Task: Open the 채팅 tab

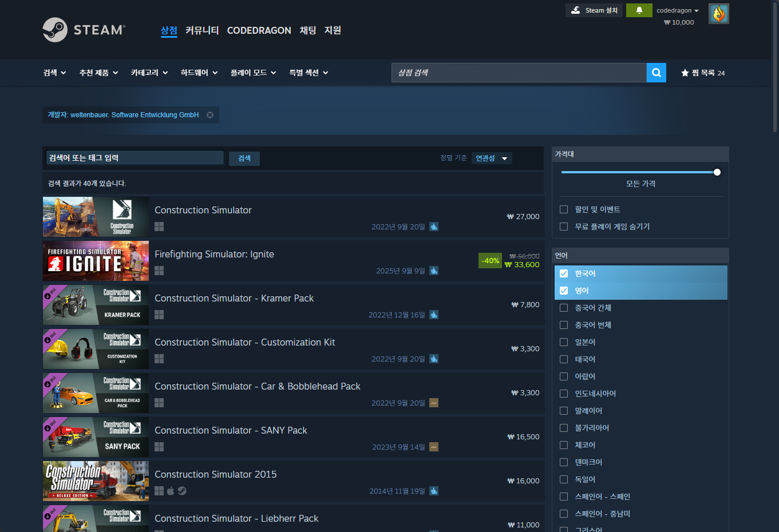Action: click(308, 30)
